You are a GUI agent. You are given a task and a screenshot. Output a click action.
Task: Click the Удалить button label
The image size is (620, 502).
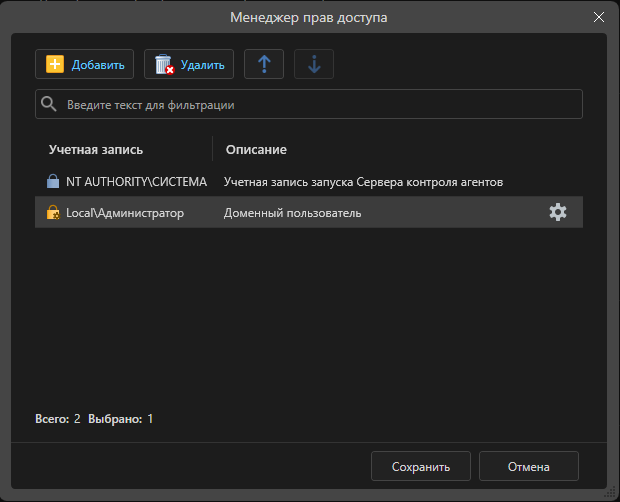pyautogui.click(x=203, y=65)
